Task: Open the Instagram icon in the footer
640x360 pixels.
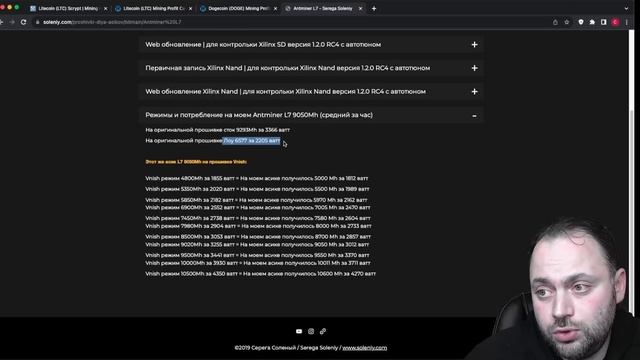Action: (x=311, y=331)
